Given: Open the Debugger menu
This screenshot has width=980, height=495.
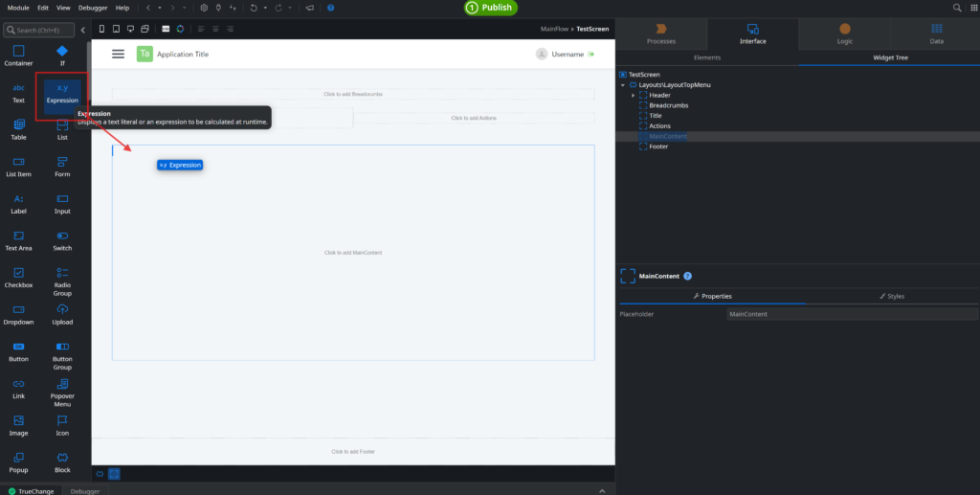Looking at the screenshot, I should tap(93, 7).
